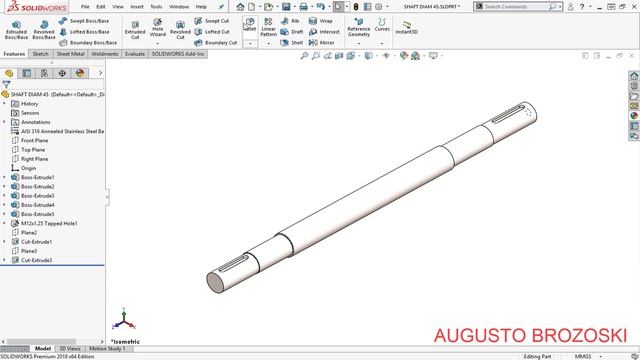Select the Shell feature
The height and width of the screenshot is (360, 640).
(292, 42)
